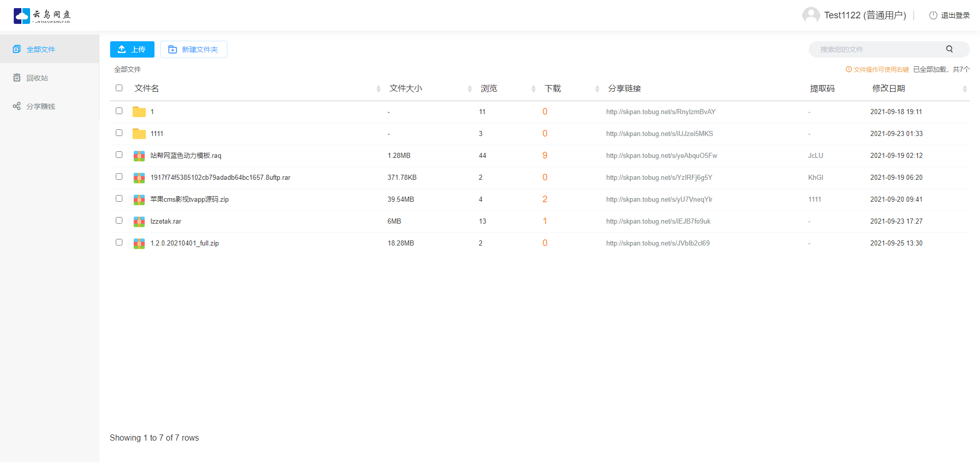Click the power icon beside 退出登录
The image size is (980, 462).
933,15
